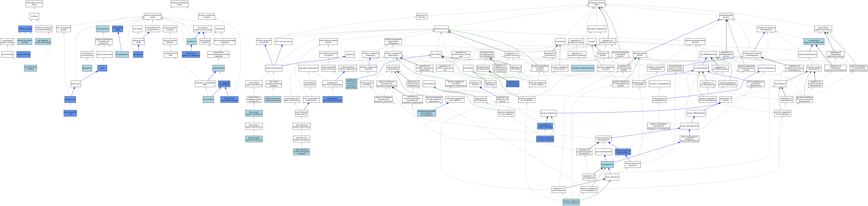This screenshot has height=206, width=868.
Task: Select the distal axon node
Action: point(76,84)
